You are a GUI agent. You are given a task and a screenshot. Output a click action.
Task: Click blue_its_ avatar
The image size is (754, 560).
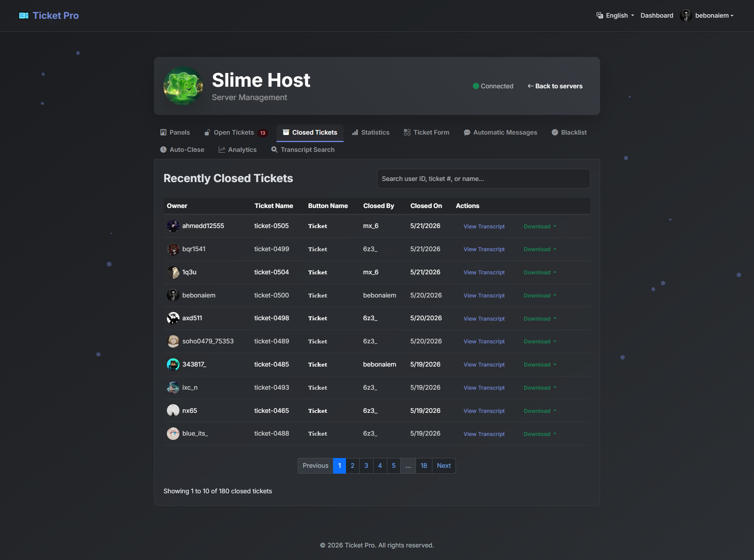coord(173,434)
